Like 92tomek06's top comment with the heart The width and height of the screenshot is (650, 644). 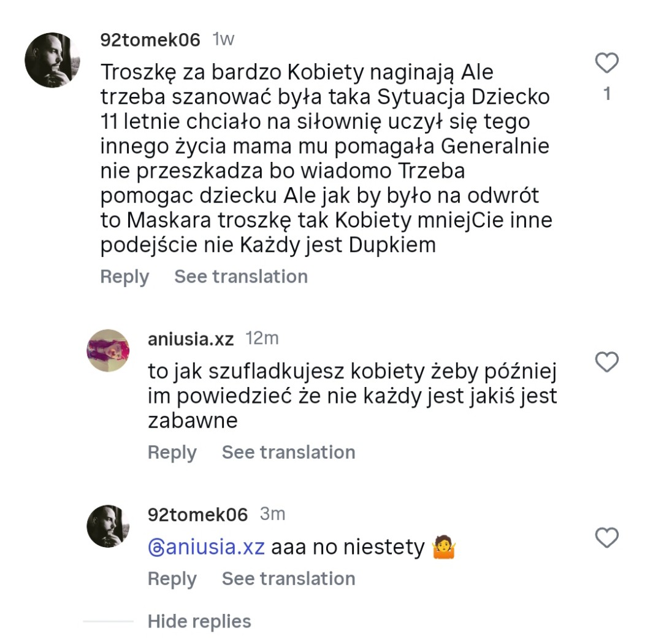[x=607, y=63]
